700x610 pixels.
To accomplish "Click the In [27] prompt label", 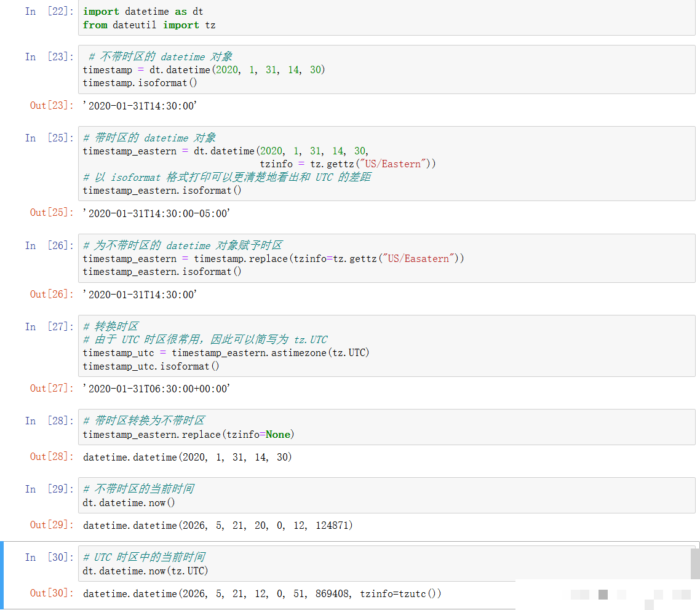I will point(49,327).
